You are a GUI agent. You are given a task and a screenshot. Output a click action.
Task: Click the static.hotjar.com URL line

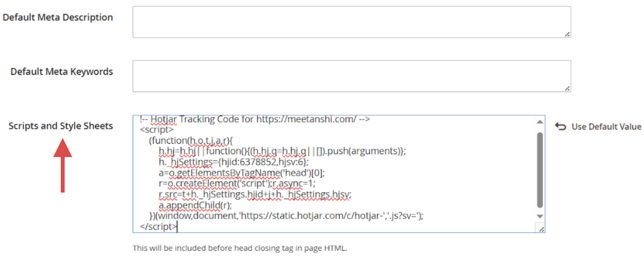click(286, 216)
